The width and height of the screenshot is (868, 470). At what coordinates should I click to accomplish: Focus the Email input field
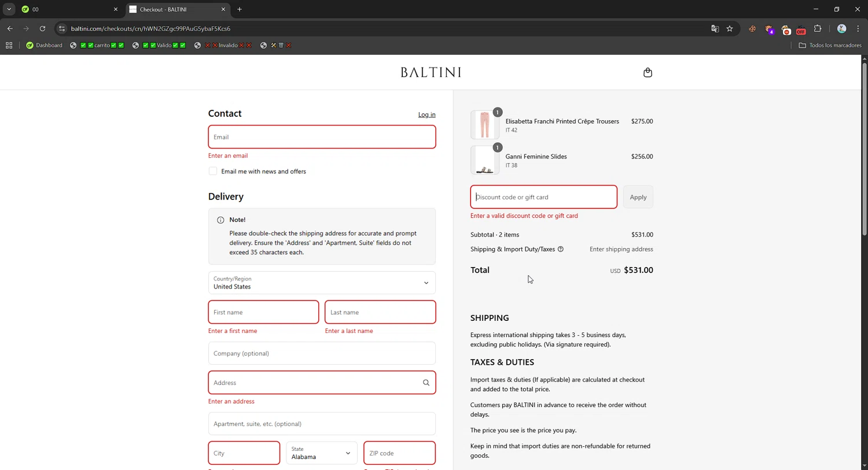[x=322, y=137]
